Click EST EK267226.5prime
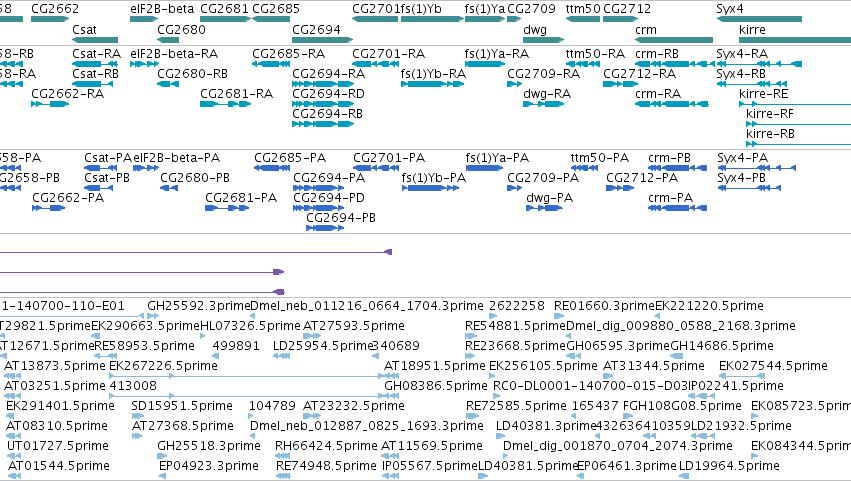 point(247,376)
